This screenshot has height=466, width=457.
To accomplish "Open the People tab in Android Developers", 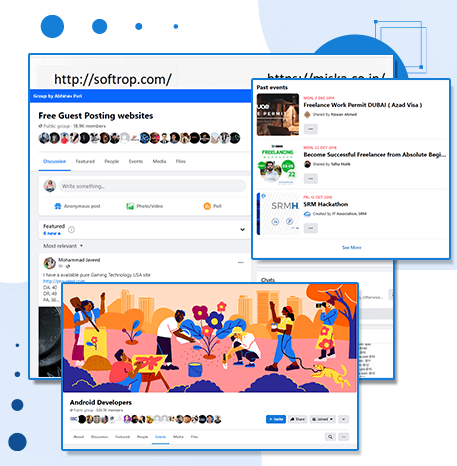I will (142, 437).
